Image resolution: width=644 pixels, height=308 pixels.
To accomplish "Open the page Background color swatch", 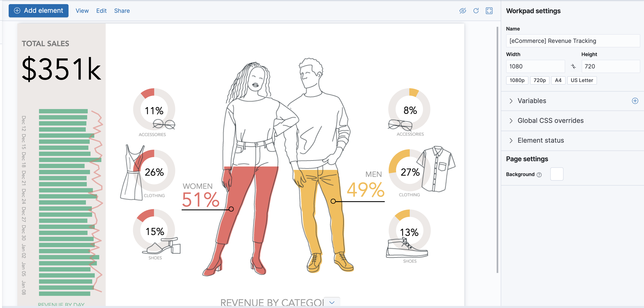I will click(557, 174).
